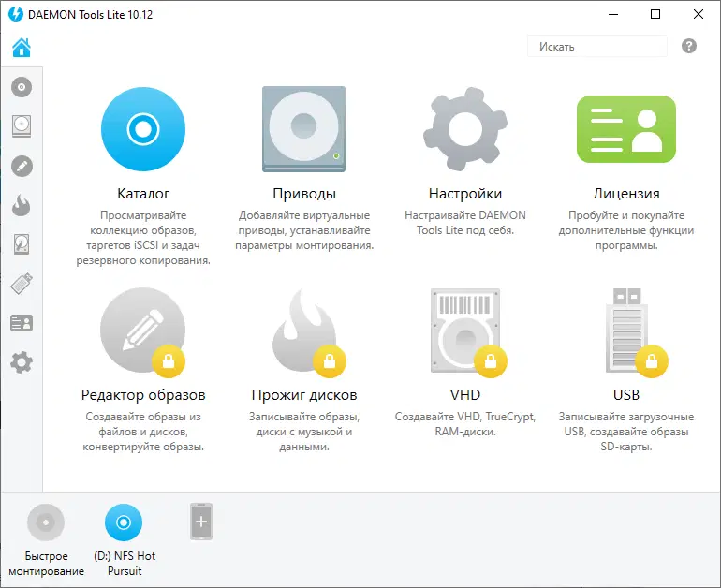Open Image Editor via sidebar pencil icon
The height and width of the screenshot is (588, 721).
tap(22, 167)
